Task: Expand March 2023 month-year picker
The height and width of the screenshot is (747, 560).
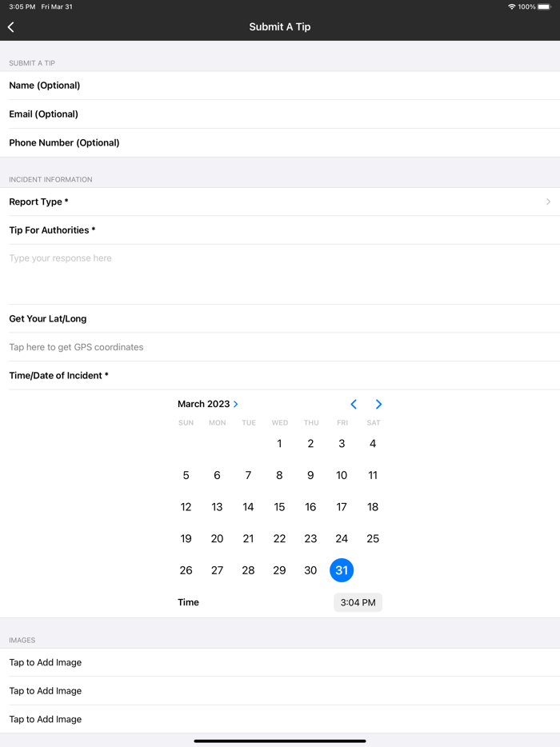Action: (208, 404)
